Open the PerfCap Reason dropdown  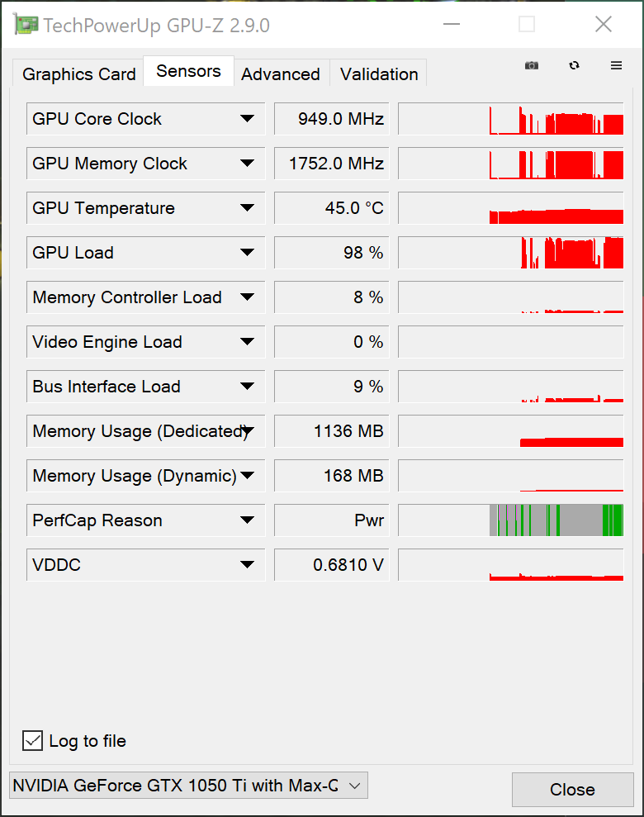(x=247, y=520)
